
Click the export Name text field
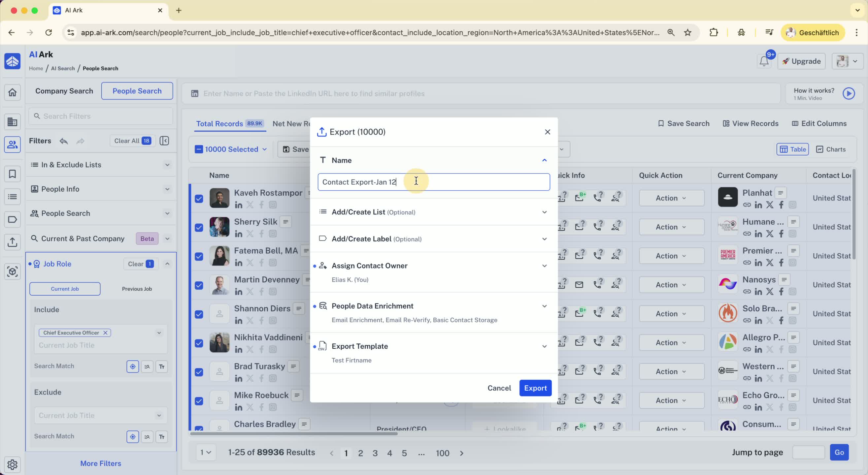[433, 182]
